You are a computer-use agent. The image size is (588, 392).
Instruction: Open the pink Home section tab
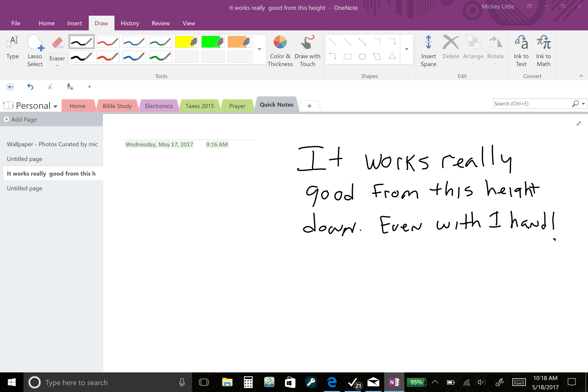[x=78, y=106]
